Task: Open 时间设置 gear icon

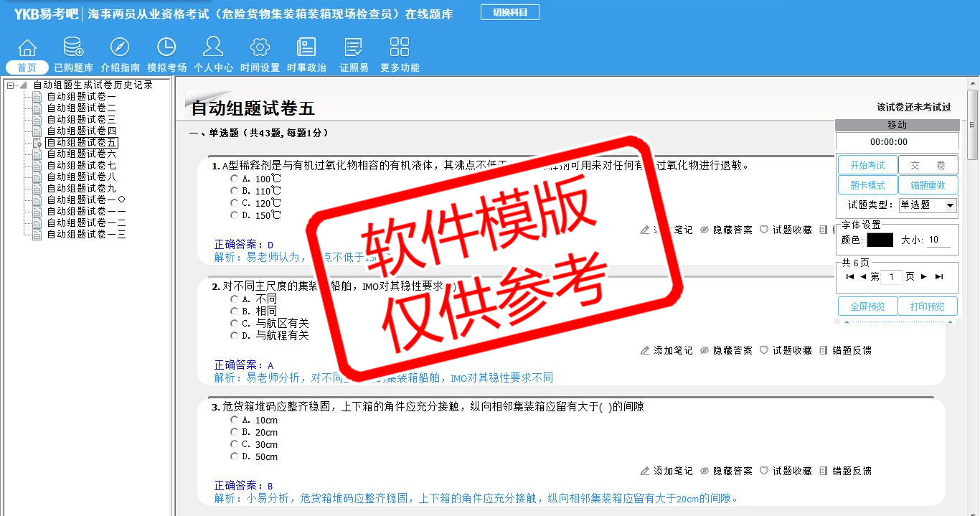Action: [260, 48]
